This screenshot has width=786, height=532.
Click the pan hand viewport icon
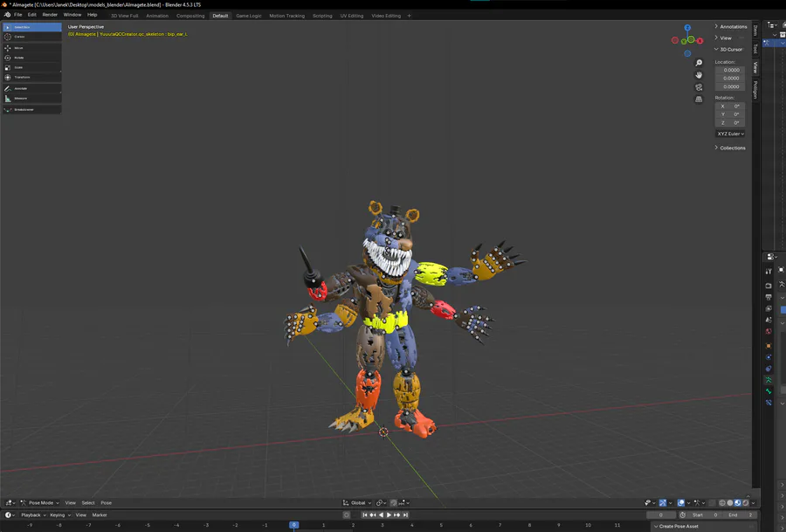click(699, 75)
